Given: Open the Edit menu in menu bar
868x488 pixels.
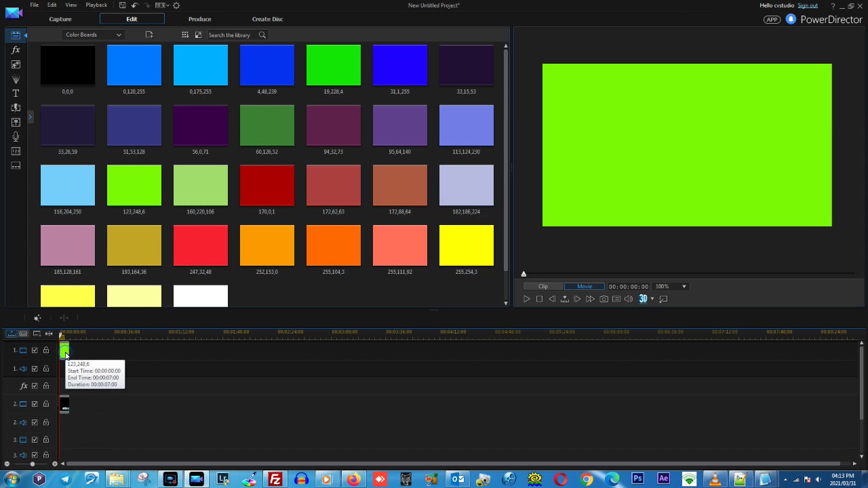Looking at the screenshot, I should [x=52, y=5].
